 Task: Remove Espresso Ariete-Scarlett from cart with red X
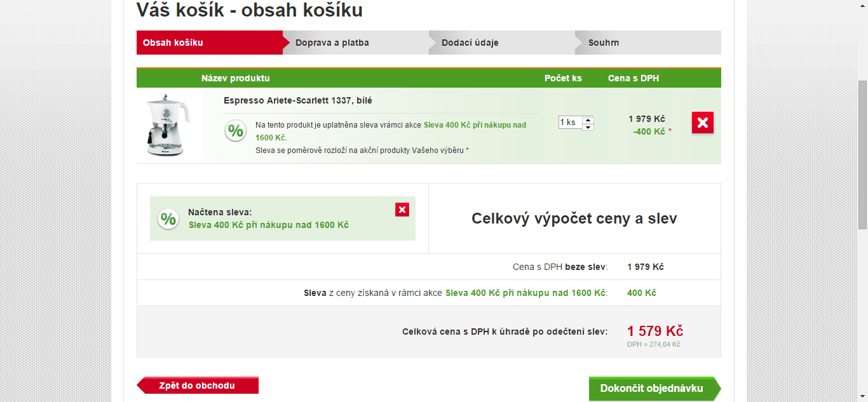(x=702, y=123)
